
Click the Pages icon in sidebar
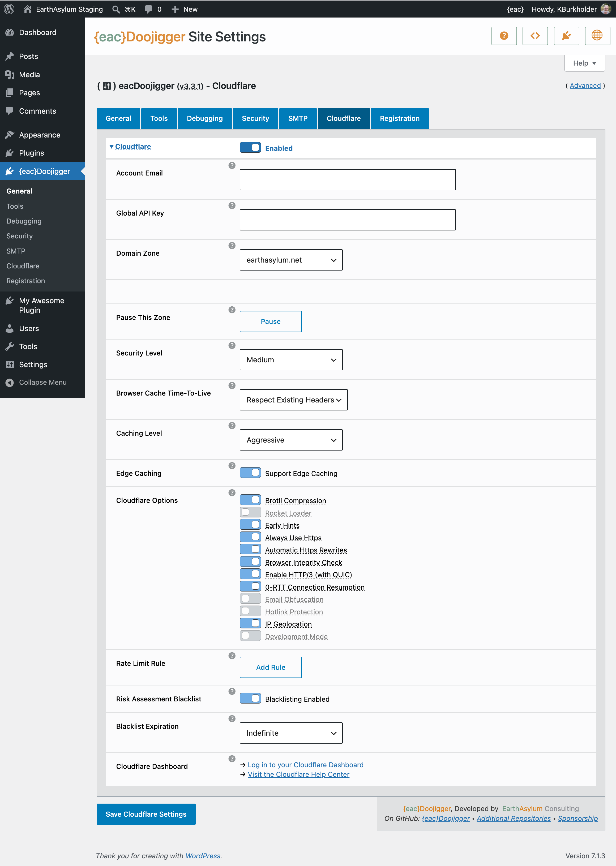10,93
